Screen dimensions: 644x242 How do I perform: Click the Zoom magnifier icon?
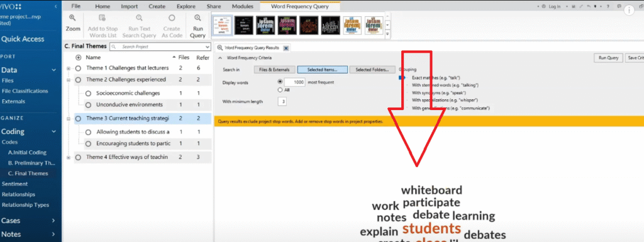coord(72,18)
